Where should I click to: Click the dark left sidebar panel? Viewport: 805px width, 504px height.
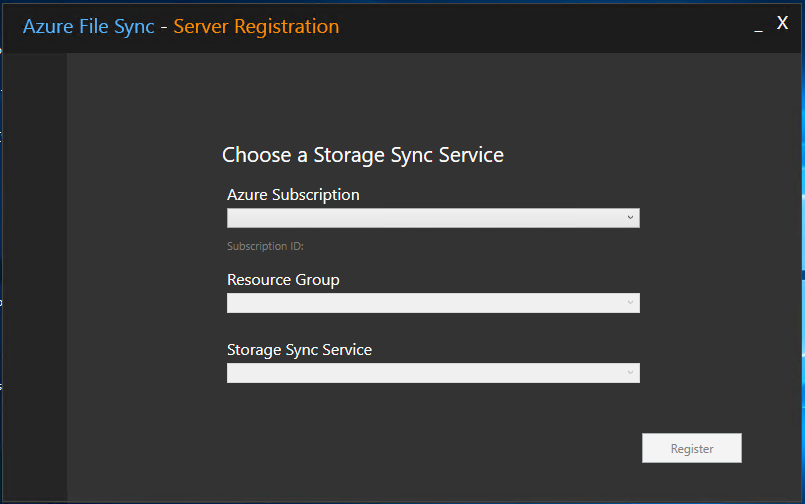(34, 280)
